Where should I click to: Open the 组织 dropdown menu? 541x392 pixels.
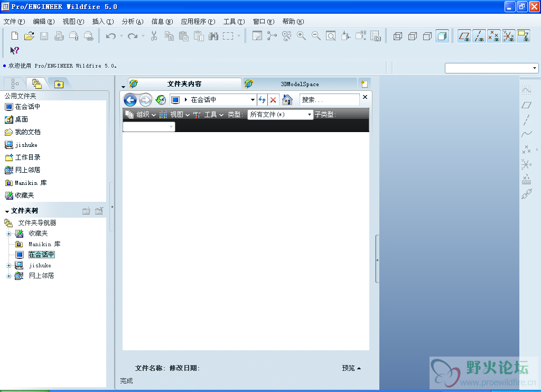point(141,115)
